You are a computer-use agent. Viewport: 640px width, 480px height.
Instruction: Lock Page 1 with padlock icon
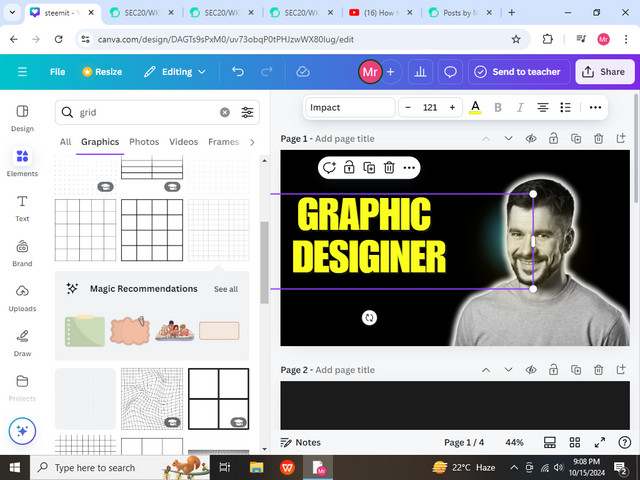(553, 138)
